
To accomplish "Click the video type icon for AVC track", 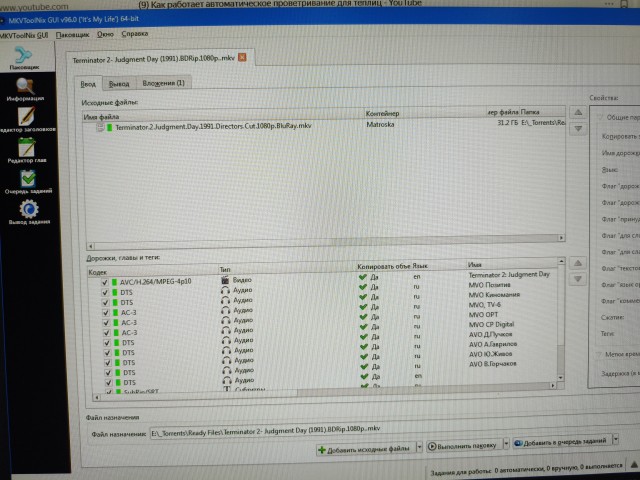I will click(x=225, y=280).
